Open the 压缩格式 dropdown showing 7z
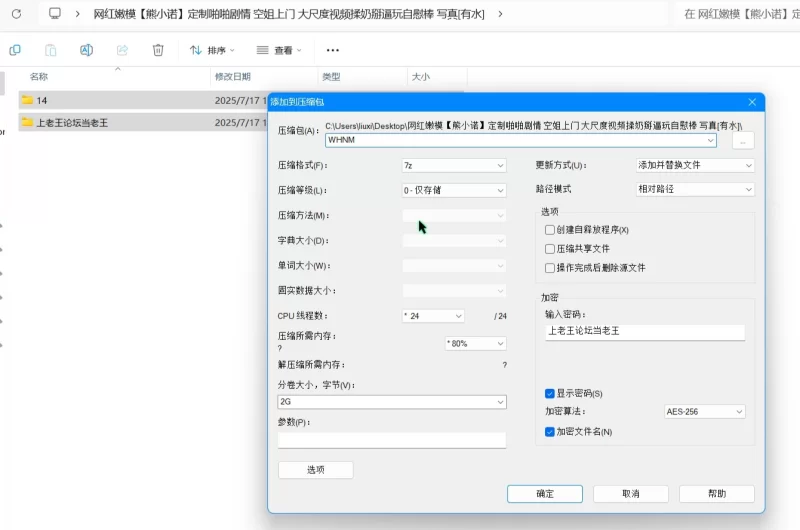 tap(454, 165)
